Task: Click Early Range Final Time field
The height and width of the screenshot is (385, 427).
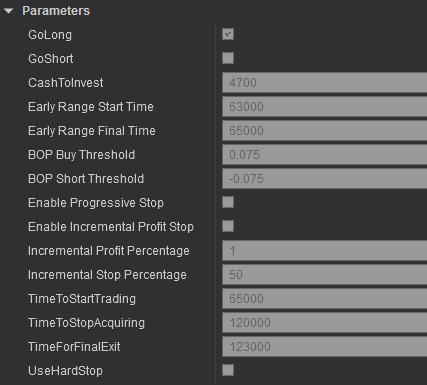Action: [x=325, y=131]
